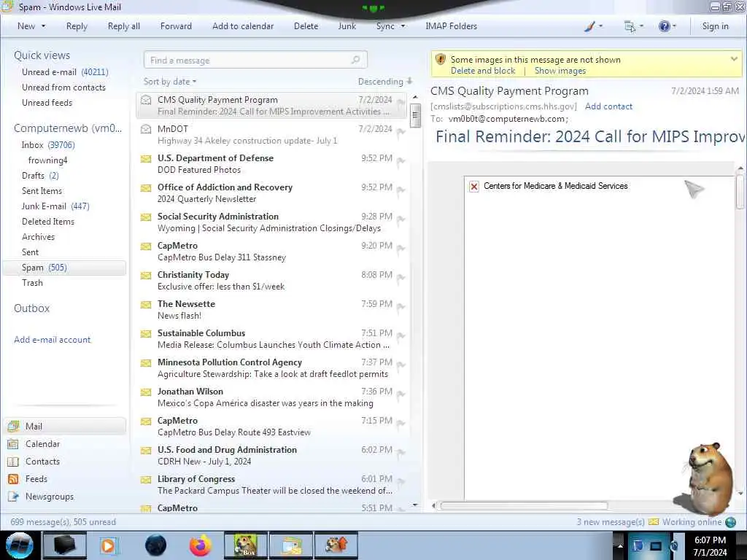Image resolution: width=747 pixels, height=560 pixels.
Task: Click Forward in the toolbar
Action: click(176, 27)
